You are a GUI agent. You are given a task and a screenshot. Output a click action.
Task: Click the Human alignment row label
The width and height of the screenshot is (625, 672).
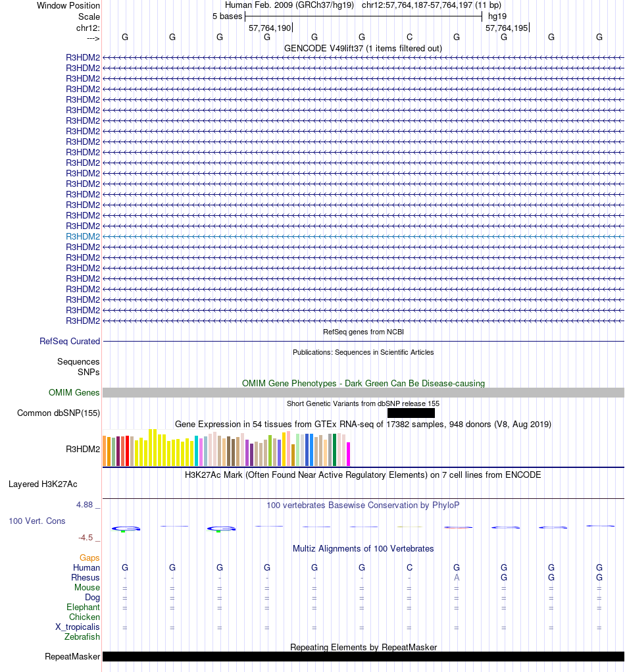(x=86, y=567)
